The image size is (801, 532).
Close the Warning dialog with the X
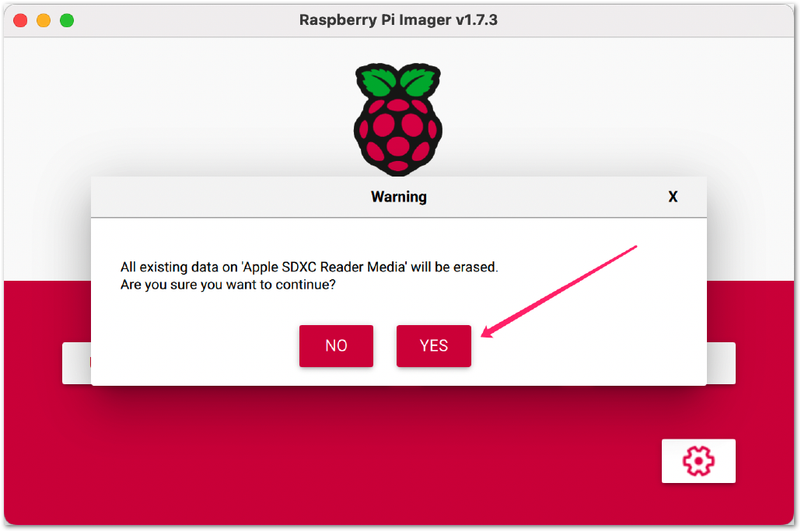673,197
